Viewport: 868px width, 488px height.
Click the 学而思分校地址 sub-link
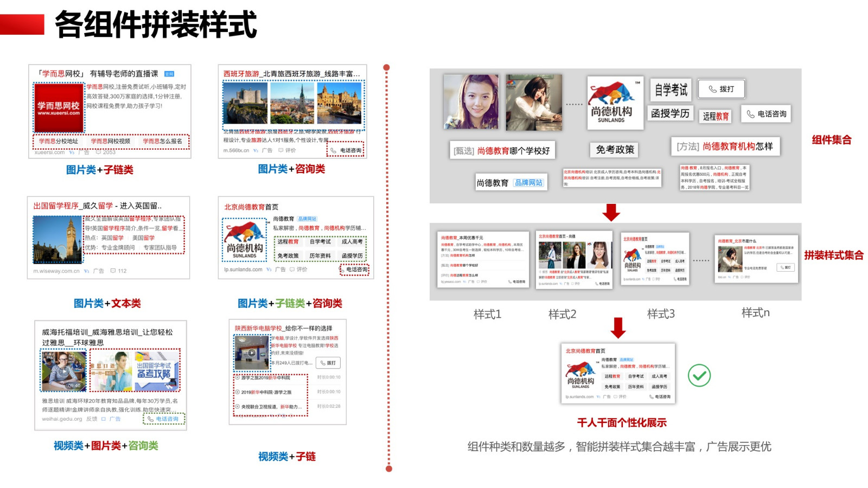(x=58, y=141)
